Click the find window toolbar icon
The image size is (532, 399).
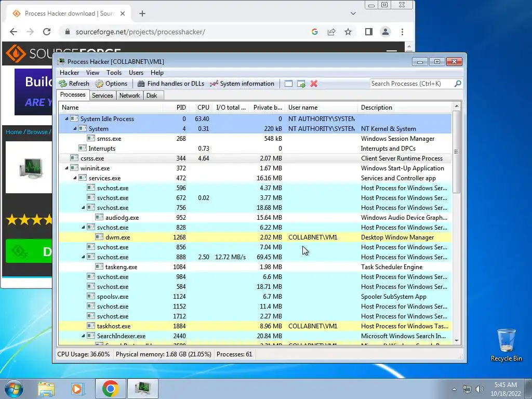coord(288,84)
